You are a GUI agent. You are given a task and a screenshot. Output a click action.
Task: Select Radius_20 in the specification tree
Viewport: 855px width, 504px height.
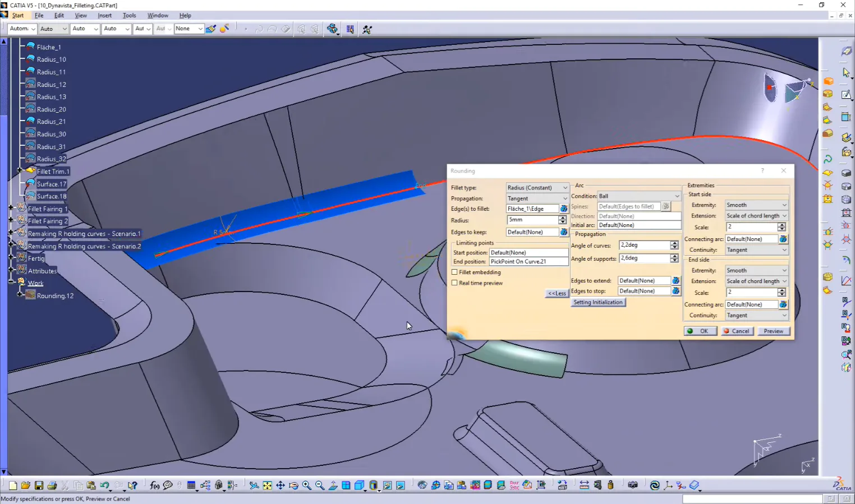51,109
